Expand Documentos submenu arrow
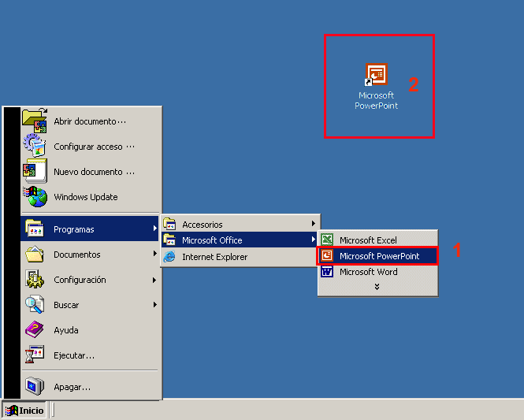524x420 pixels. click(154, 254)
